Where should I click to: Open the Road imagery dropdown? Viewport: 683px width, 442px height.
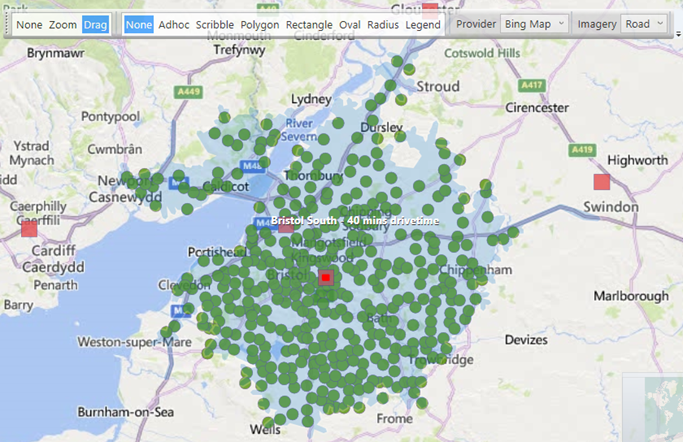(644, 24)
